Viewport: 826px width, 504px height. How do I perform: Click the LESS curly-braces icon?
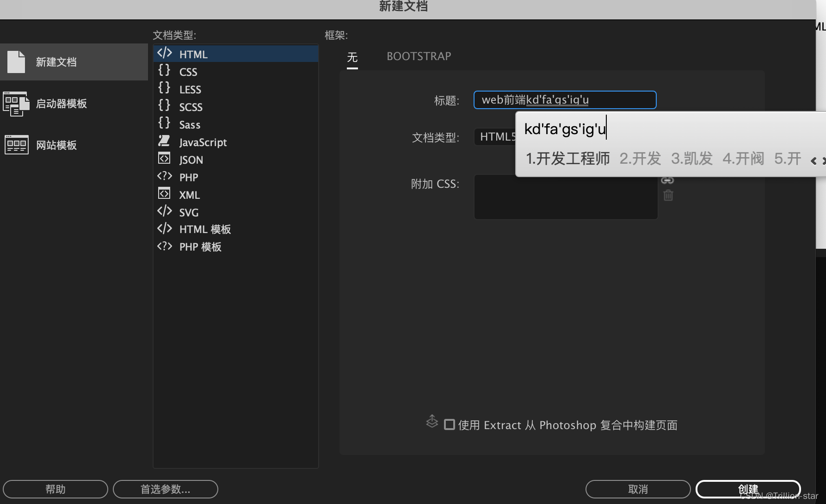(x=164, y=88)
